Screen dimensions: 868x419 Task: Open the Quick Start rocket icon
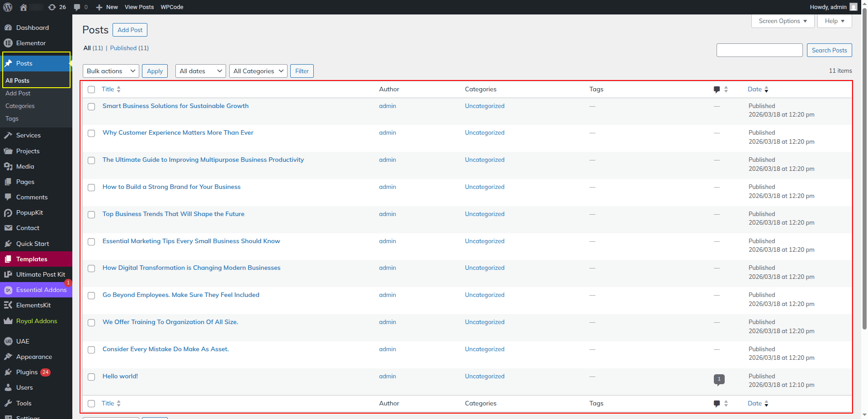8,244
